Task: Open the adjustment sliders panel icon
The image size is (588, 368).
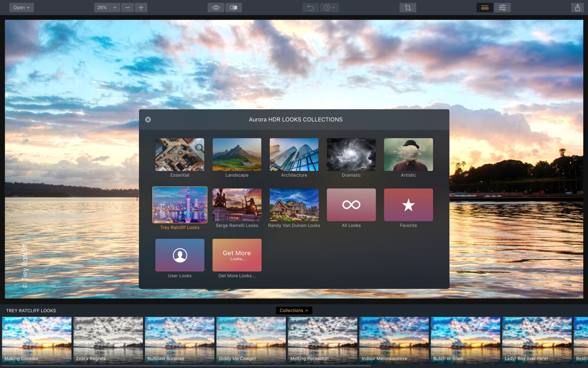Action: [502, 8]
